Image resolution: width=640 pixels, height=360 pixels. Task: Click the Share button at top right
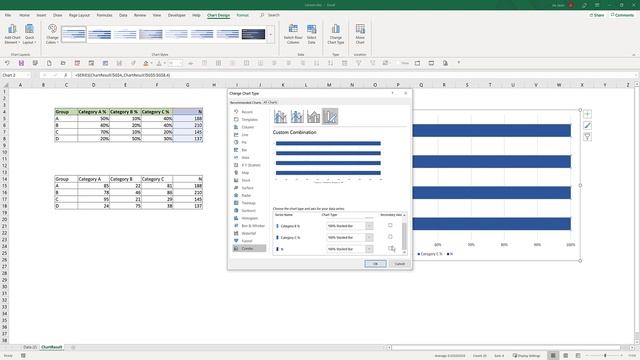597,15
